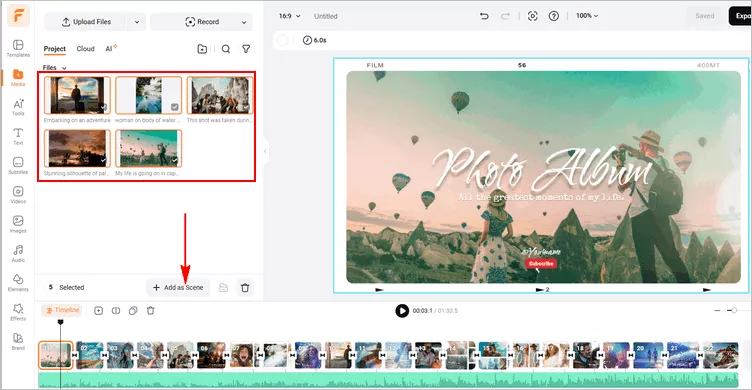Viewport: 752px width, 390px height.
Task: Select scene 11 in the timeline
Action: pos(368,355)
